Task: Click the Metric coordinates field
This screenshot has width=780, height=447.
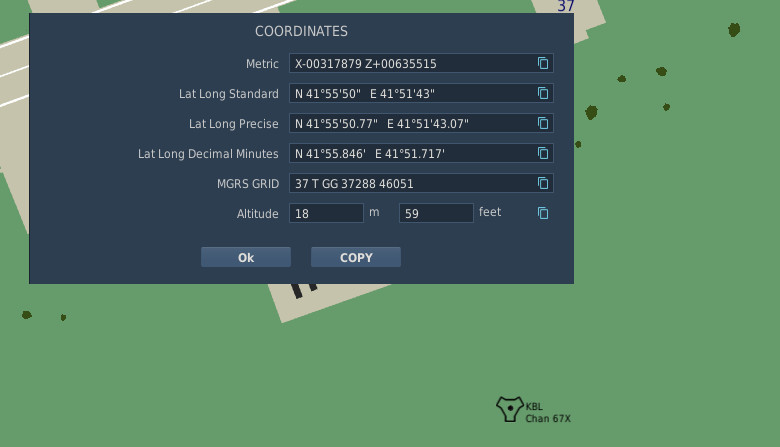Action: (410, 64)
